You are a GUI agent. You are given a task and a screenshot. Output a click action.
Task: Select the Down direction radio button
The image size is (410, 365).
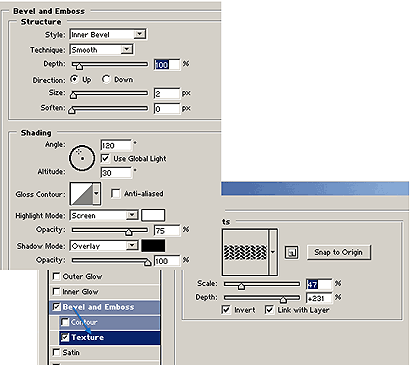(106, 79)
